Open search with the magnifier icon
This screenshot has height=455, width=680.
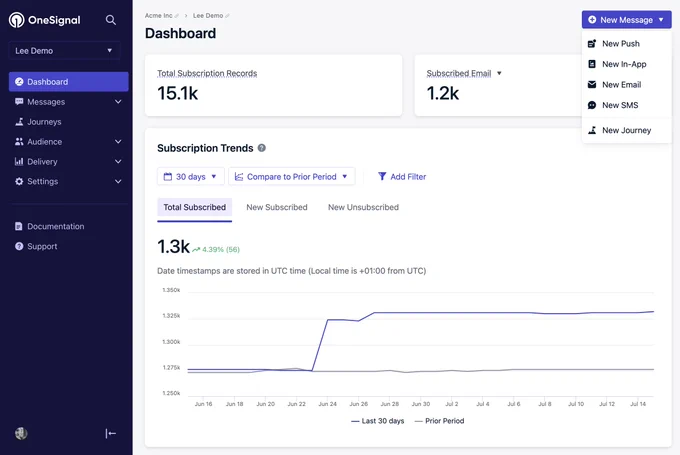click(111, 20)
